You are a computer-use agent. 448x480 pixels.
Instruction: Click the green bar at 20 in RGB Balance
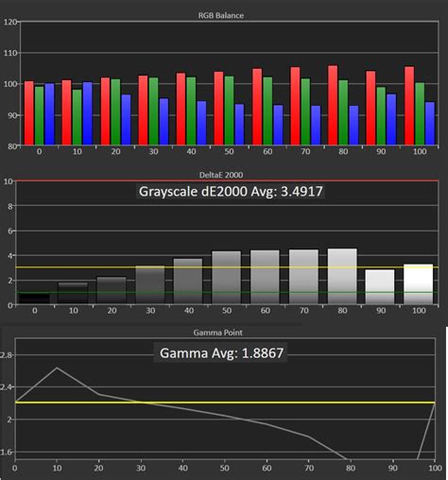click(115, 112)
